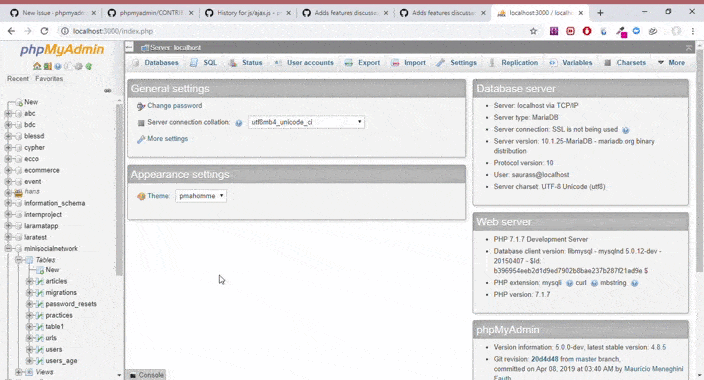704x380 pixels.
Task: Click the blue Messenger extension icon
Action: coord(636,31)
